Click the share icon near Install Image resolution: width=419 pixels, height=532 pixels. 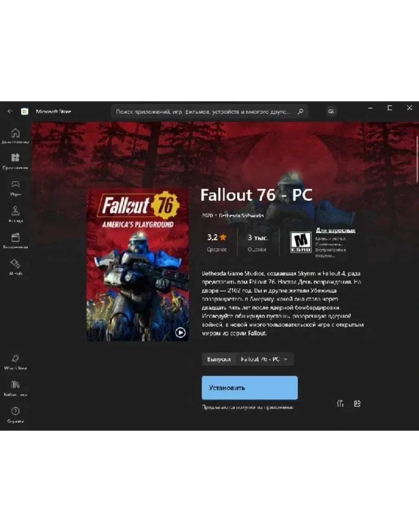pyautogui.click(x=357, y=403)
